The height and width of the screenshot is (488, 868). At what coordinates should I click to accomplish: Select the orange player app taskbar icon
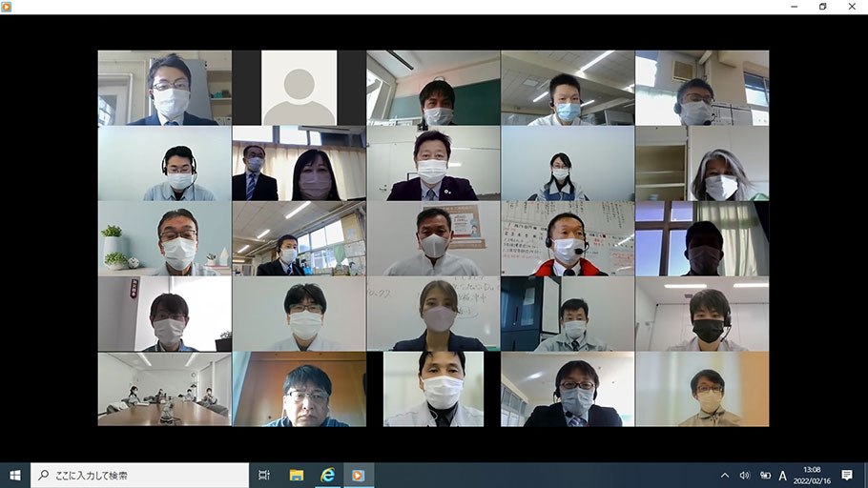click(359, 475)
